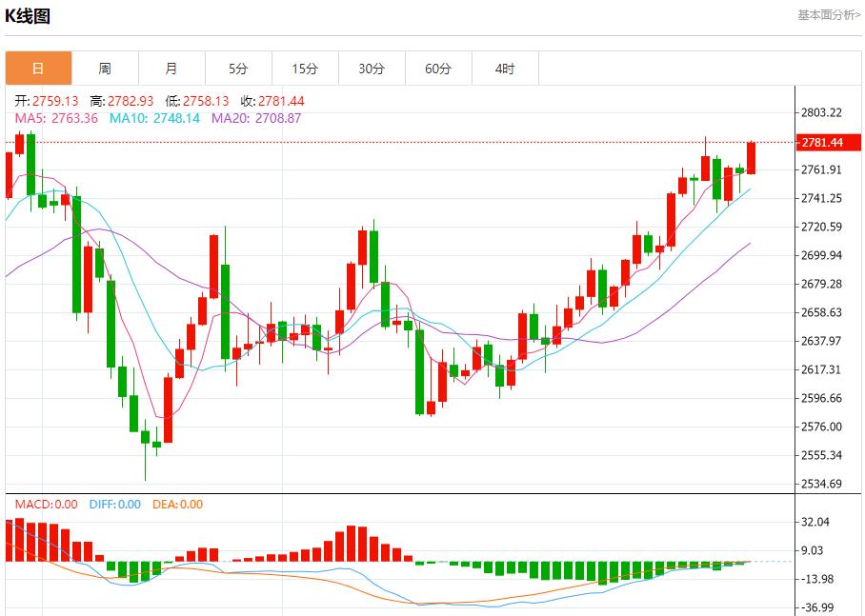Image resolution: width=865 pixels, height=616 pixels.
Task: Click the 2699.94 price axis label
Action: tap(821, 255)
